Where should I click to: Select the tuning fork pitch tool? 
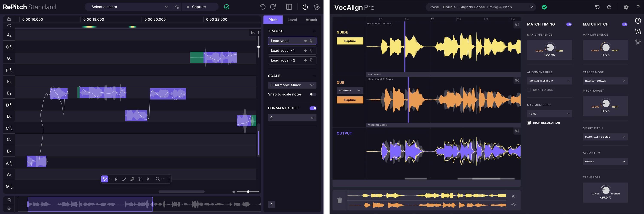click(116, 179)
